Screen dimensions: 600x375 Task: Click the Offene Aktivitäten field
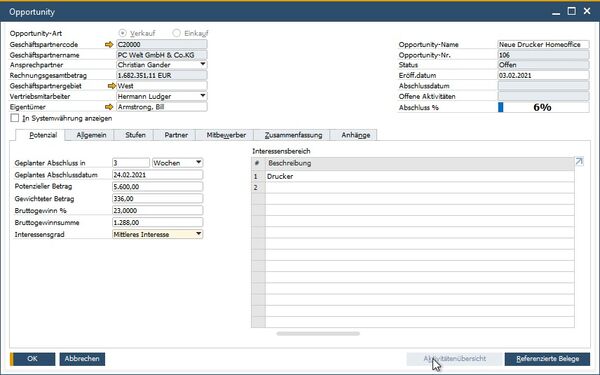543,96
